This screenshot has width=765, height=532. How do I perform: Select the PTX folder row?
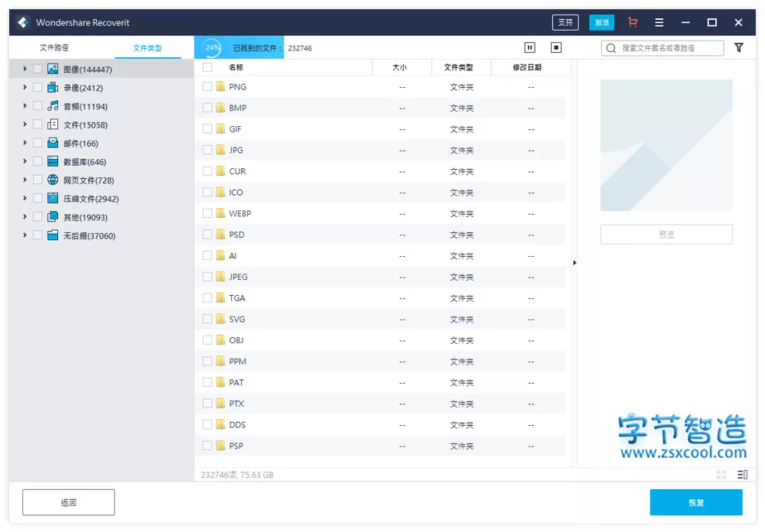coord(379,404)
